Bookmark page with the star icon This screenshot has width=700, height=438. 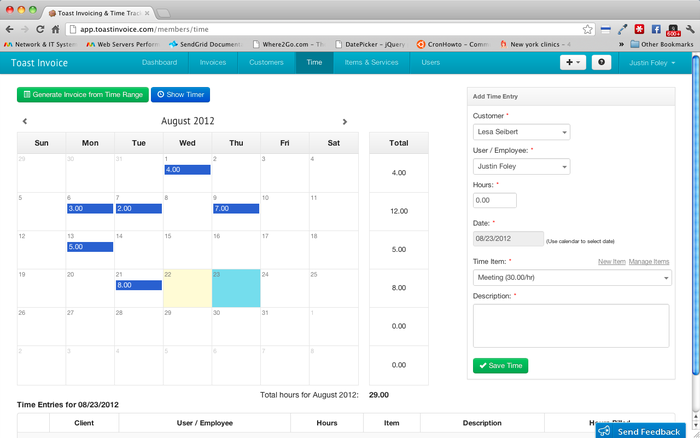click(587, 29)
